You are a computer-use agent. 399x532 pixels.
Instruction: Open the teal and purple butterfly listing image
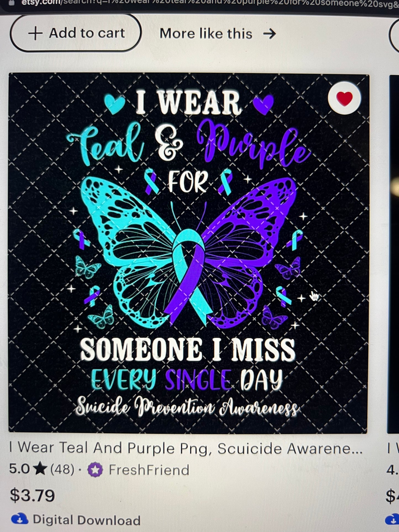tap(188, 253)
